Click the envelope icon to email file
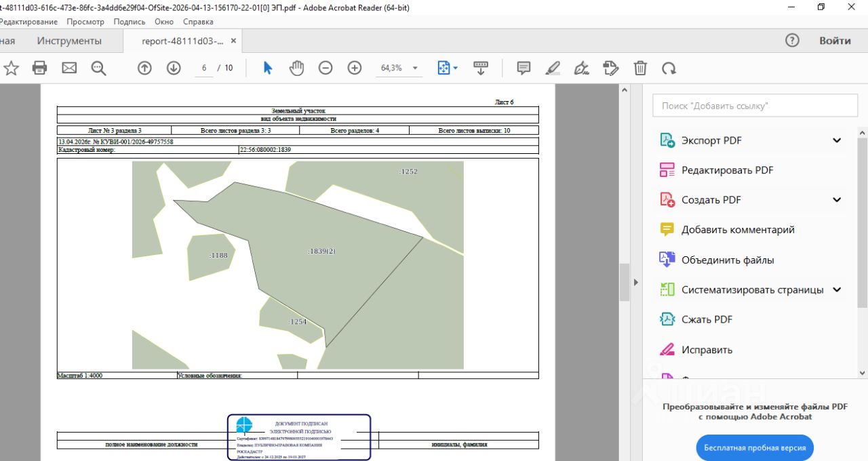This screenshot has width=868, height=461. 69,68
